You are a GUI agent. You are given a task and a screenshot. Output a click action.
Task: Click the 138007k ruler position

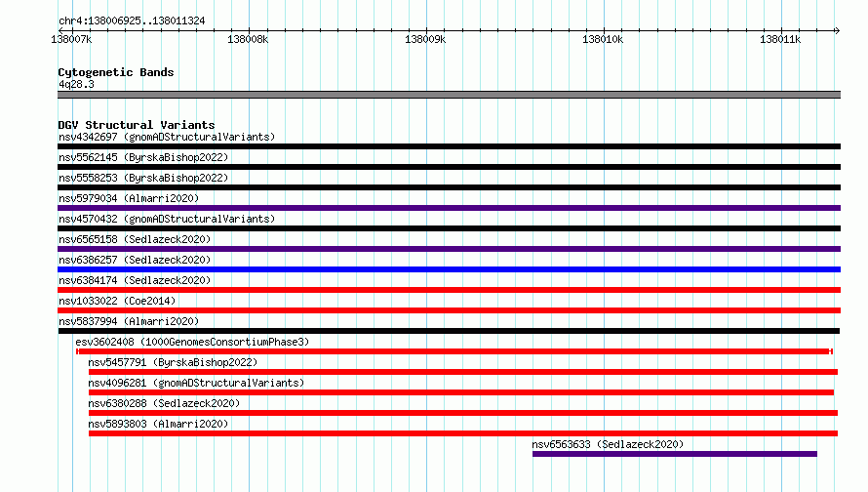tap(71, 39)
